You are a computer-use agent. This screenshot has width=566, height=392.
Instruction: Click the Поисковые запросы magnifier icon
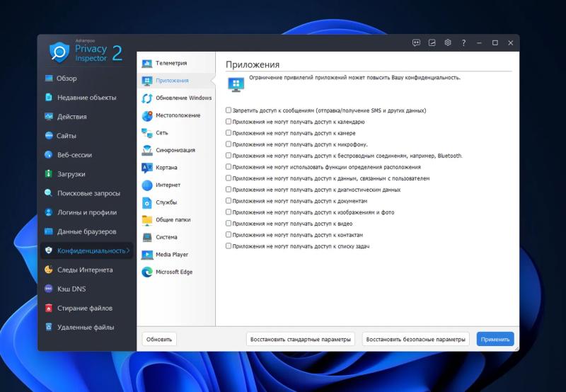click(x=49, y=192)
